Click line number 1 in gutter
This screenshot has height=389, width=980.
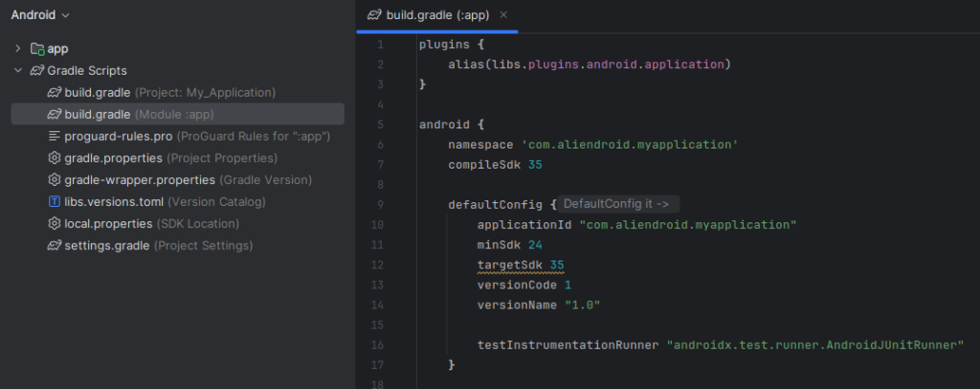(x=380, y=44)
